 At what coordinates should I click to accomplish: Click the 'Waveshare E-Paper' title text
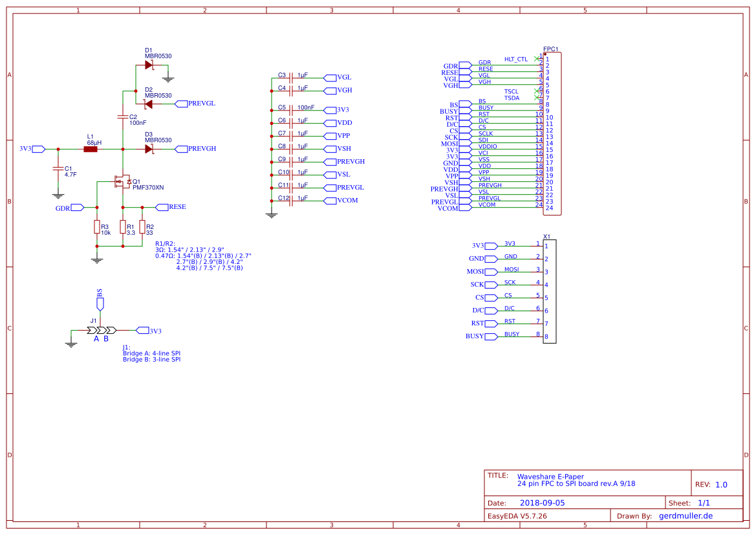coord(550,477)
